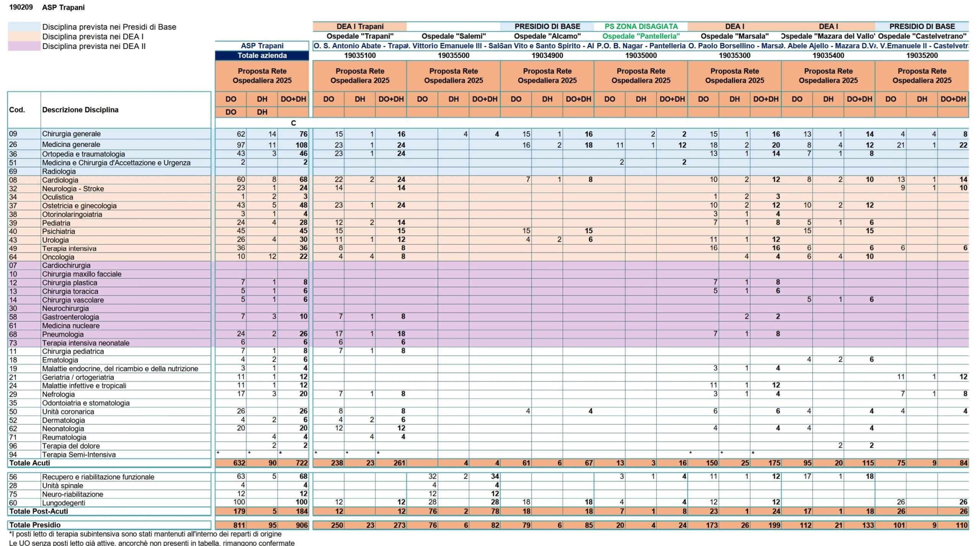Select hospital code 19035200 cell
Screen dimensions: 980x546
[922, 56]
